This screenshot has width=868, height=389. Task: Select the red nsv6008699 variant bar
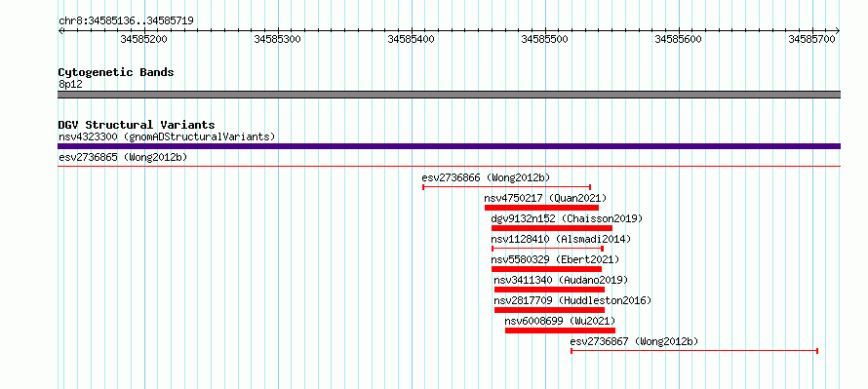[x=560, y=331]
